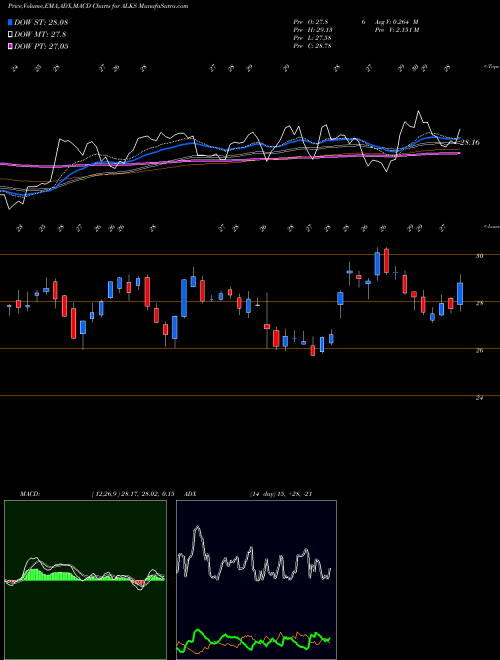Click the white DOW MT legend swatch
500x660 pixels.
point(10,34)
